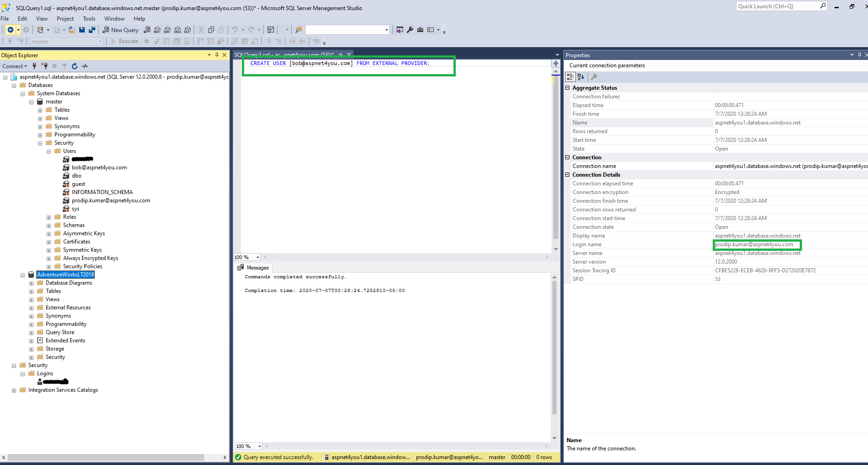Click the Properties Window wrench icon
The image size is (868, 465).
(410, 30)
